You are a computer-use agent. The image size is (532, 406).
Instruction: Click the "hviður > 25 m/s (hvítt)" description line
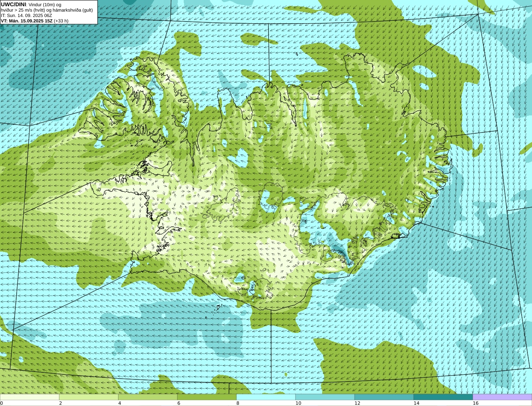coord(47,10)
